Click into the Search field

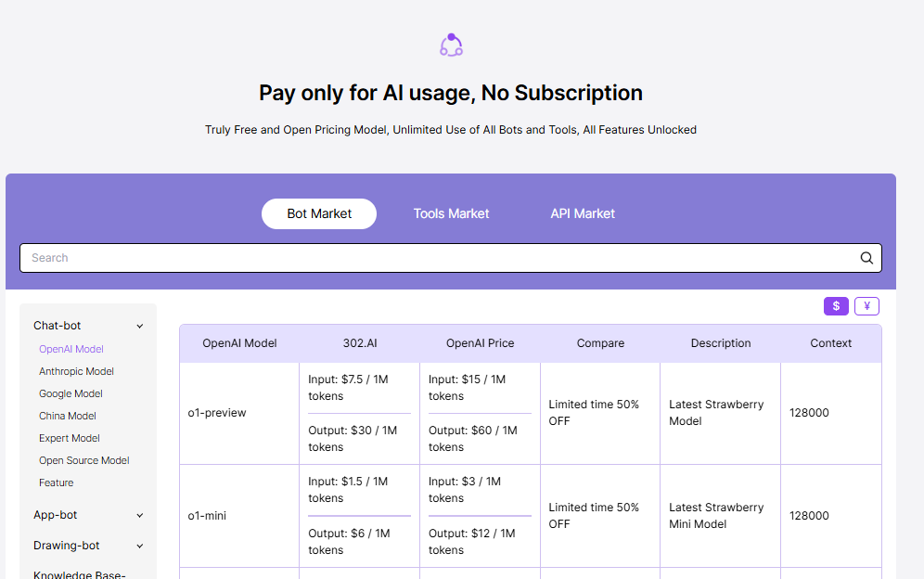point(436,258)
